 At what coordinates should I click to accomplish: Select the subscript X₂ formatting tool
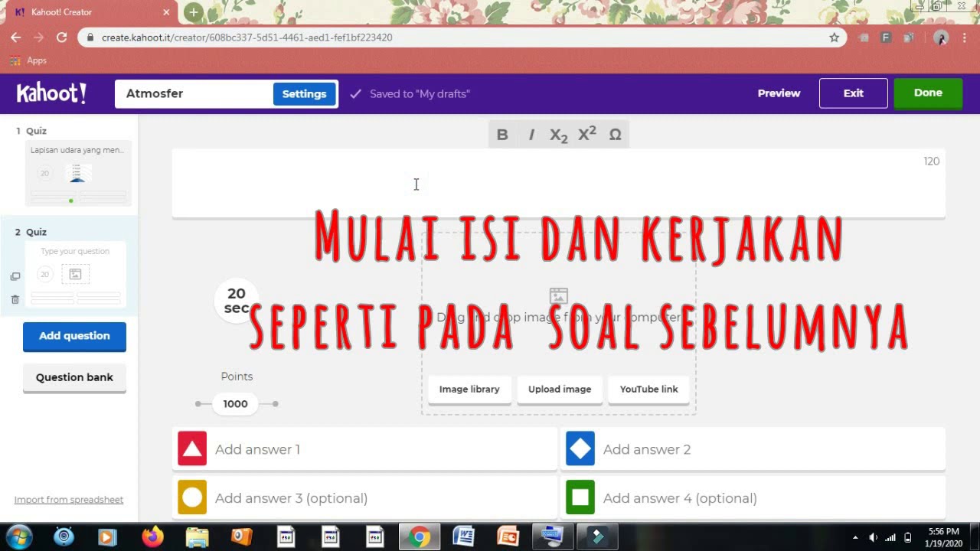(559, 135)
